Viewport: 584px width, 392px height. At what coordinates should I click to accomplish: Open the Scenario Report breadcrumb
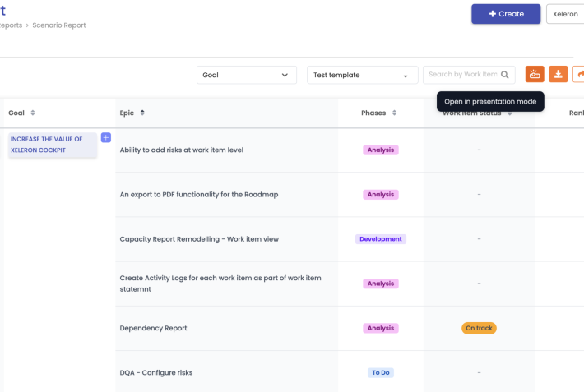pos(59,25)
